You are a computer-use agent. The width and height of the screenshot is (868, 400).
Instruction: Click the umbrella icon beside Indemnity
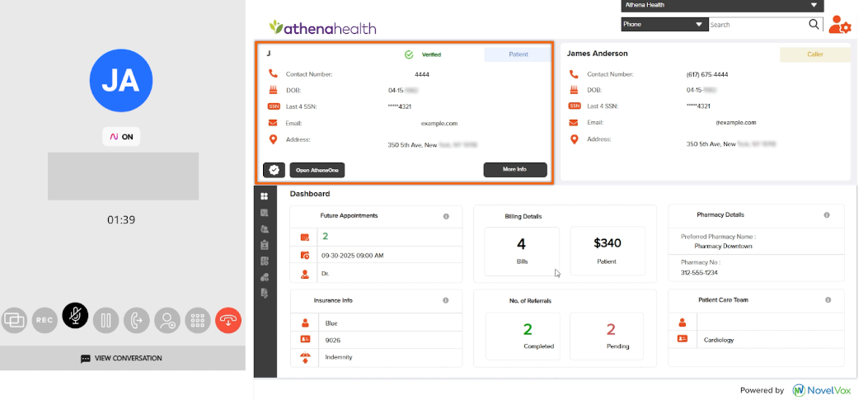[x=304, y=357]
